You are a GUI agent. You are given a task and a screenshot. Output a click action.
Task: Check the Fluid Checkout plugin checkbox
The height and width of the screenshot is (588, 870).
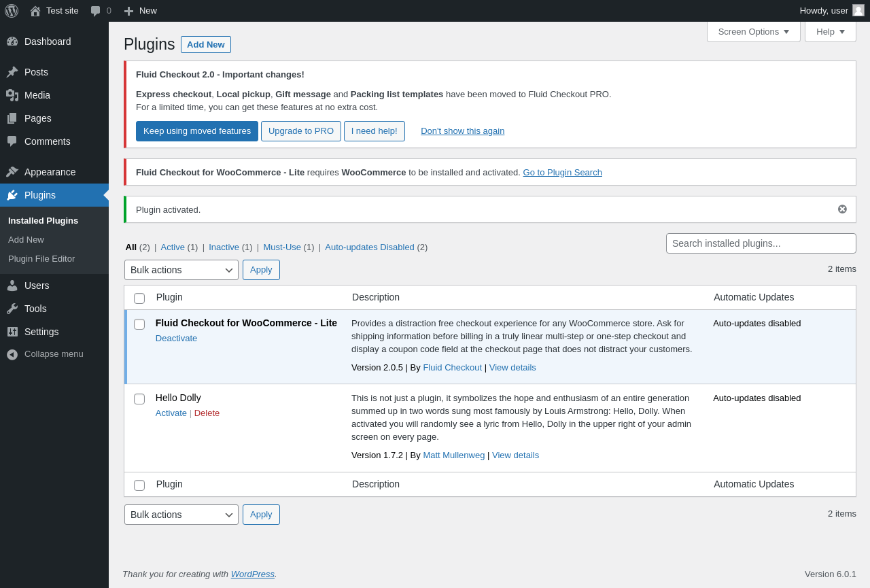tap(139, 324)
